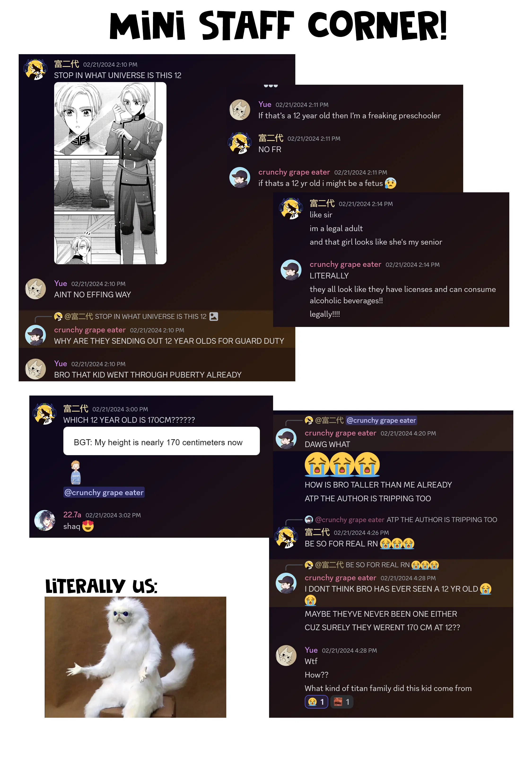Click 22.7a's avatar next to shaq message
This screenshot has width=532, height=757.
pos(45,521)
